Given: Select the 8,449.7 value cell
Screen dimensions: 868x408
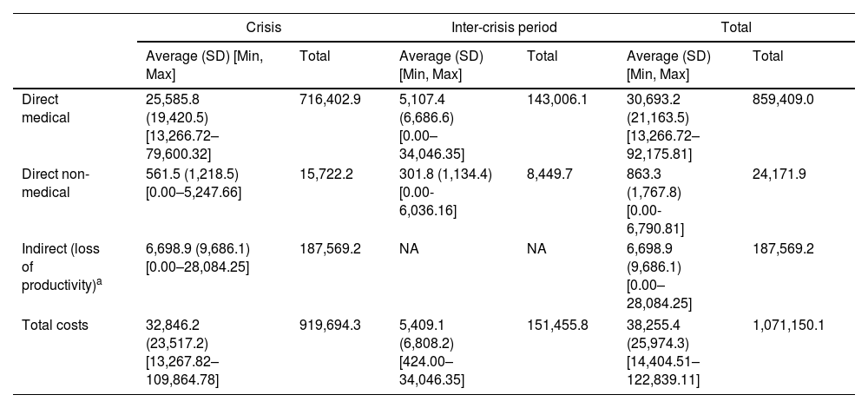Looking at the screenshot, I should tap(550, 174).
